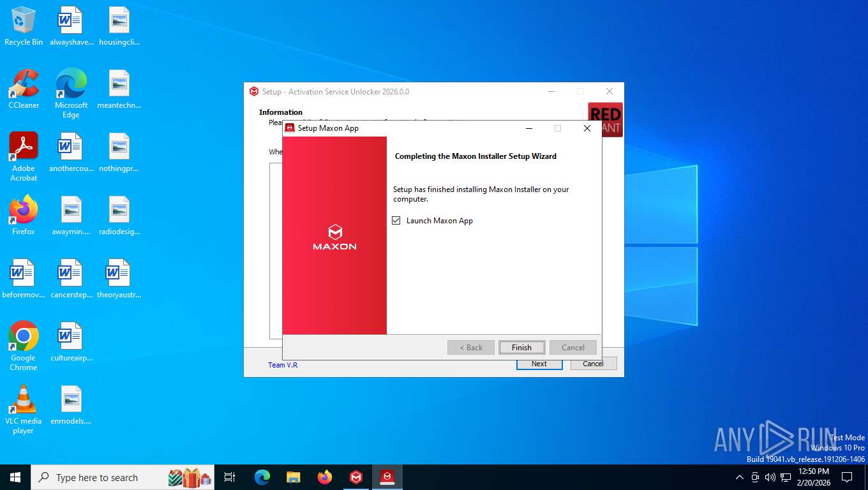Select the awaymin image file icon
This screenshot has width=868, height=490.
(x=71, y=216)
